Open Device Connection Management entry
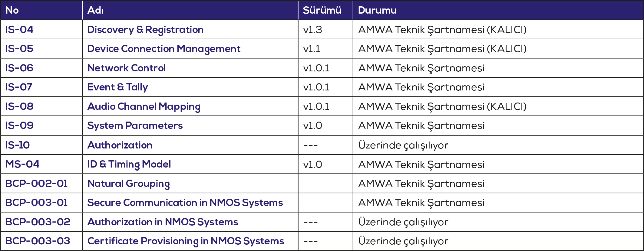Viewport: 644px width, 251px height. pos(164,49)
